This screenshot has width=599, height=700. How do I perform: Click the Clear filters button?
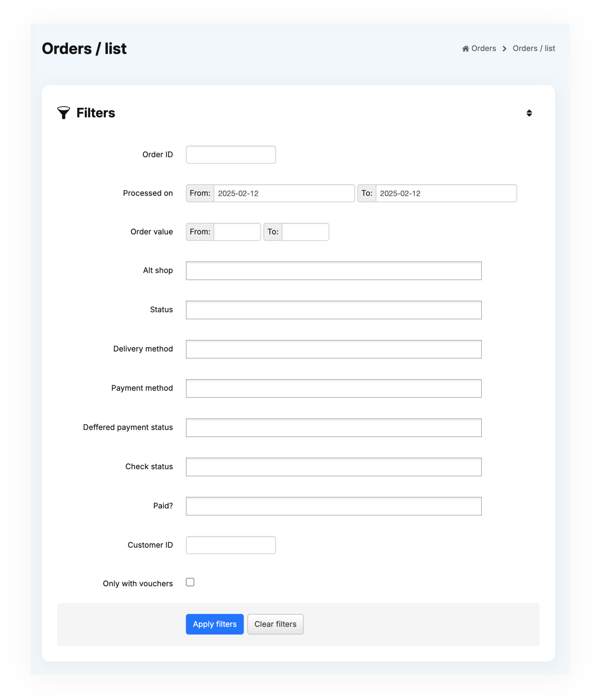(275, 624)
